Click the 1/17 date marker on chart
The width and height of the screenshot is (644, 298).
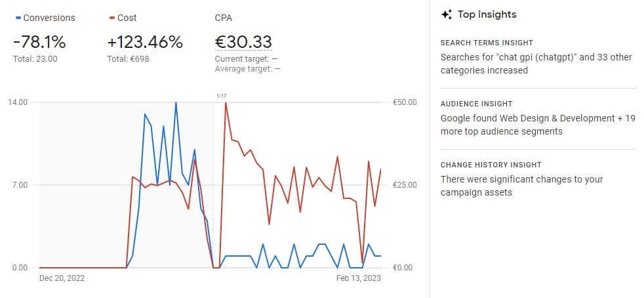click(x=221, y=96)
